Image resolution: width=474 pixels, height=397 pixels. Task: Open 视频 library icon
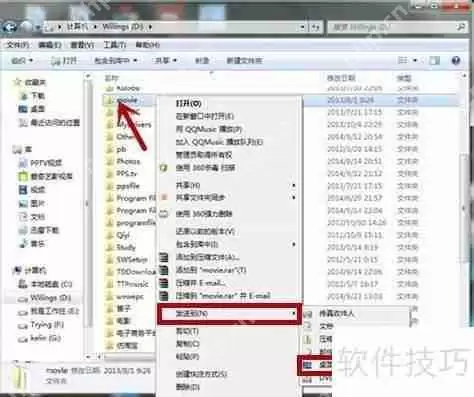(x=23, y=190)
